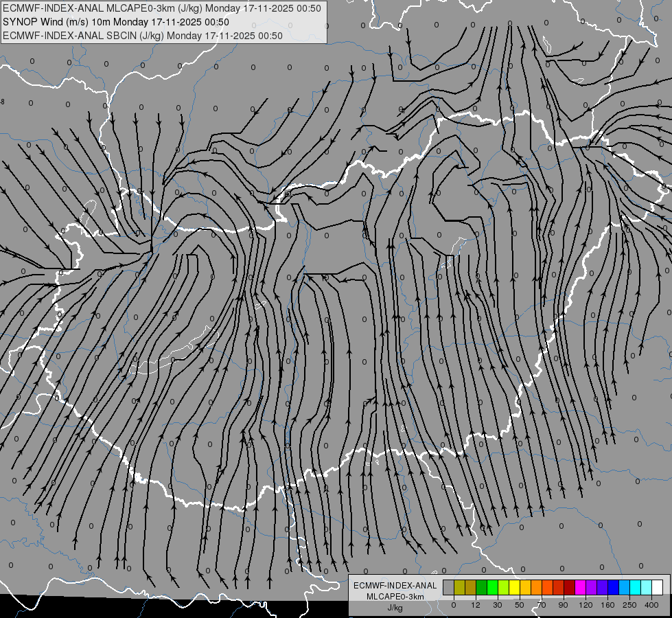
Task: Click the ECMWF-INDEX-ANAL SBCIN header line
Action: (x=142, y=36)
